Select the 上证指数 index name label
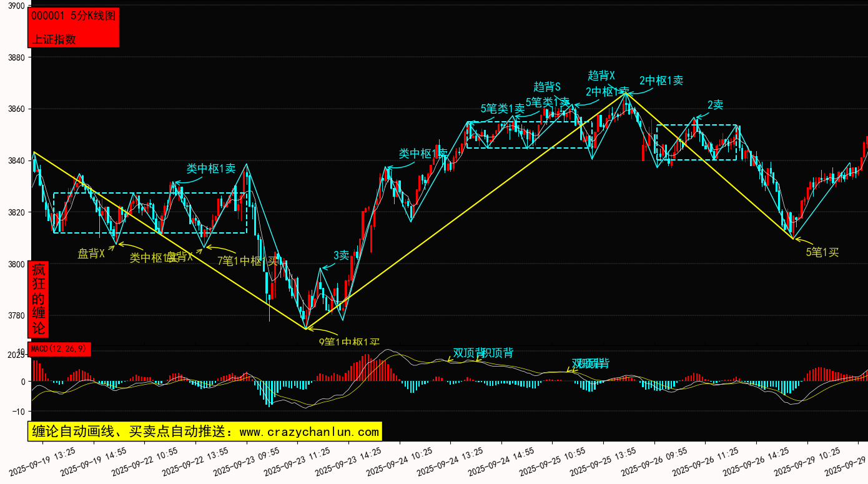 (54, 39)
